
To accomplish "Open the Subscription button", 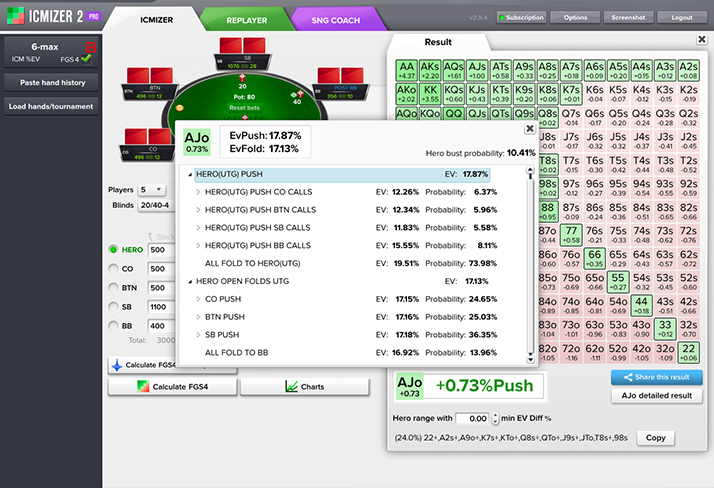I will pos(521,17).
